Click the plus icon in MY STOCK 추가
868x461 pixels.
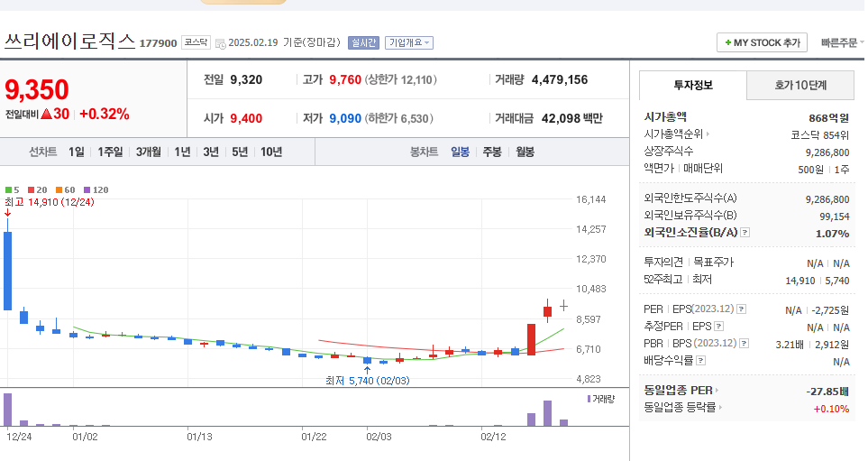pyautogui.click(x=728, y=42)
